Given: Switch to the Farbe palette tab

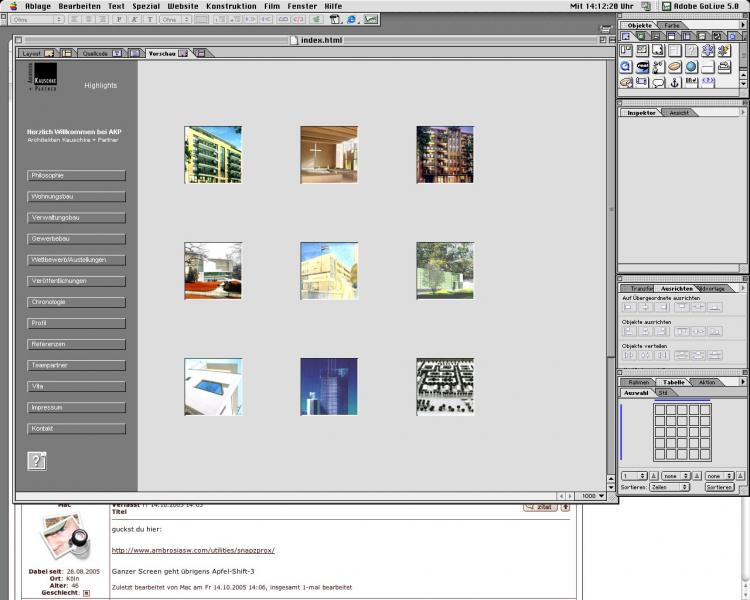Looking at the screenshot, I should pyautogui.click(x=672, y=25).
